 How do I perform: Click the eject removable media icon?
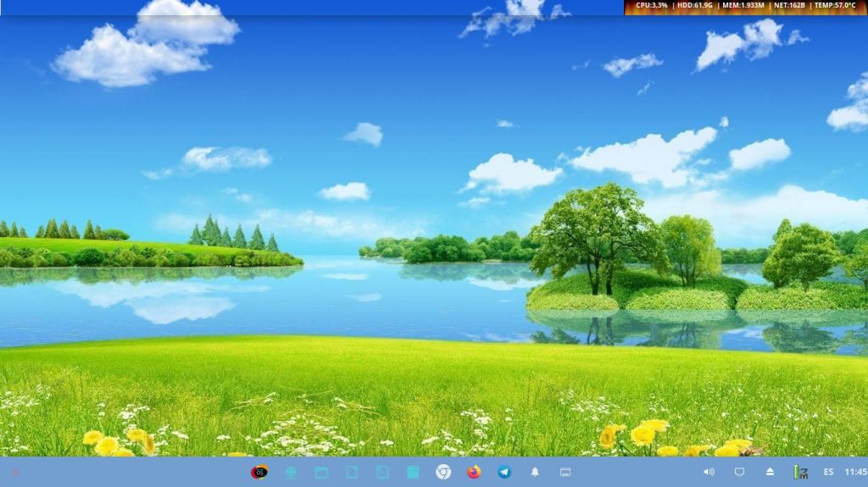click(x=770, y=472)
